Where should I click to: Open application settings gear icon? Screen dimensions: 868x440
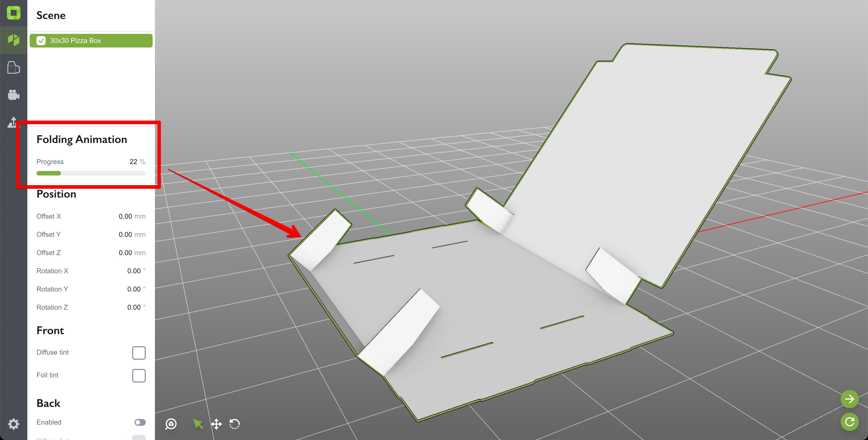13,424
